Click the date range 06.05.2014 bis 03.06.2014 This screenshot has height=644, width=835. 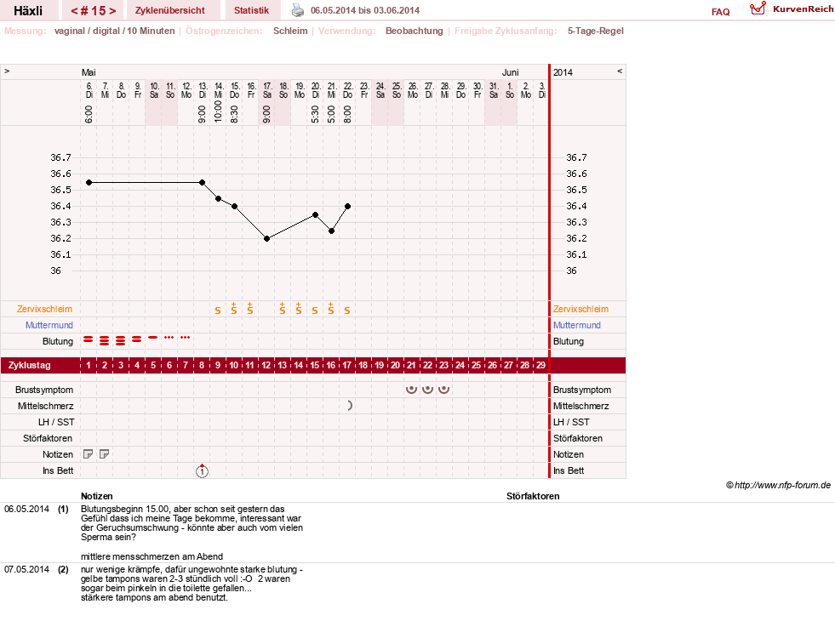click(x=365, y=10)
